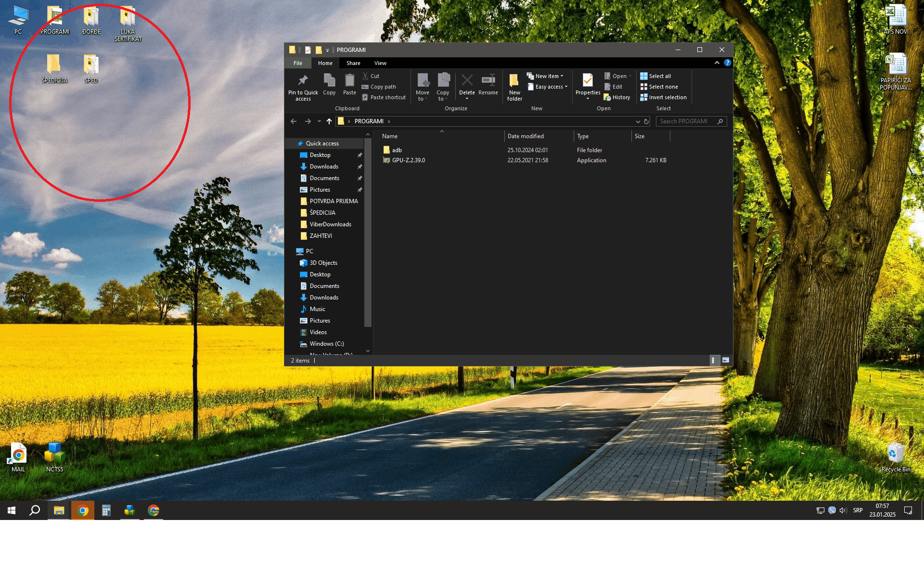Click the Rename icon in Organize group
Image resolution: width=924 pixels, height=585 pixels.
[x=488, y=80]
